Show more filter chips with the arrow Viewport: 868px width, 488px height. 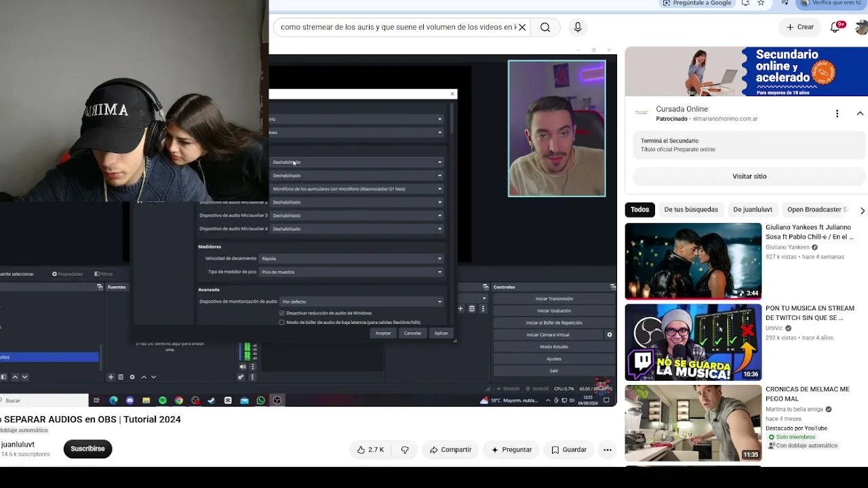click(862, 210)
